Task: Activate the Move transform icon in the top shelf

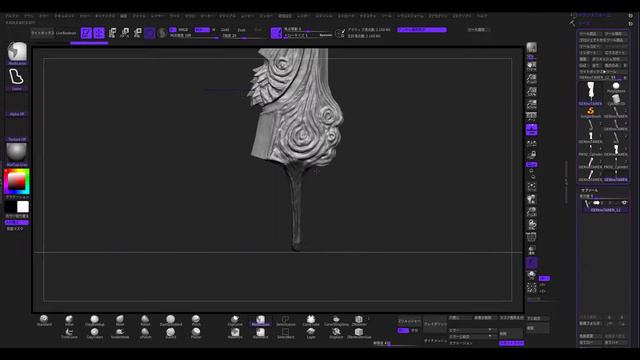Action: pyautogui.click(x=112, y=33)
